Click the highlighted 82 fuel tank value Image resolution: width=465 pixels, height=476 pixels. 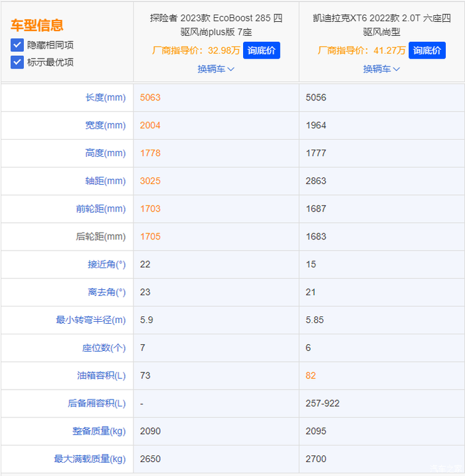click(311, 376)
